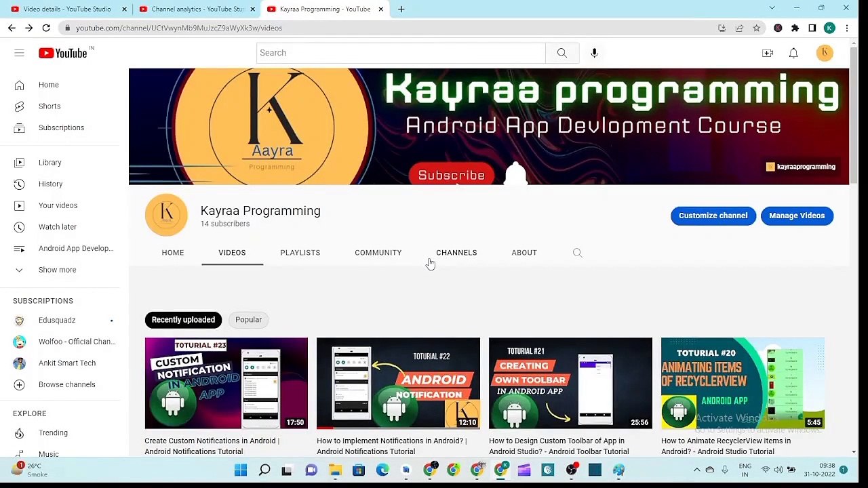Open the notifications bell

click(793, 53)
